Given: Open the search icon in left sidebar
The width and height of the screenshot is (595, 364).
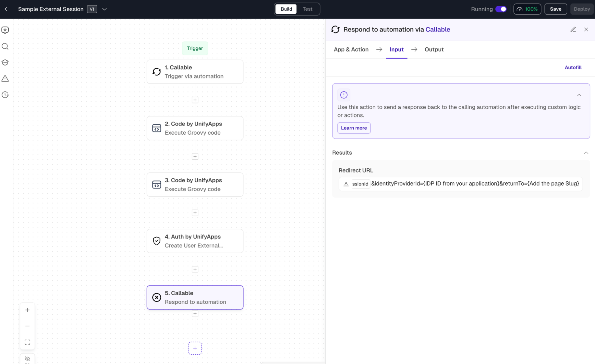Looking at the screenshot, I should pos(5,46).
